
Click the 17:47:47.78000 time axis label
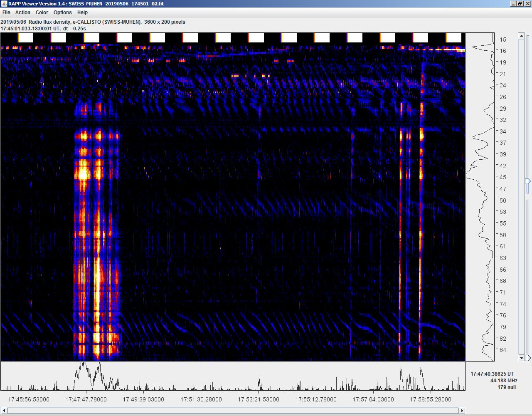(x=86, y=399)
